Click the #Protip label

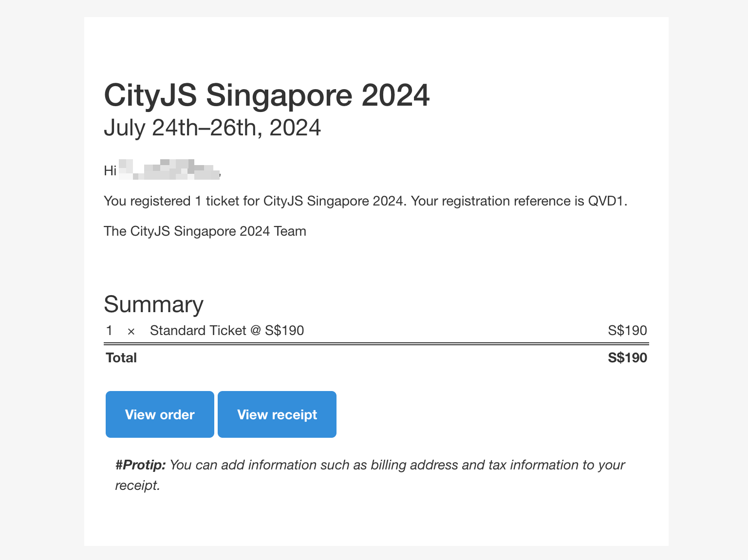point(140,465)
